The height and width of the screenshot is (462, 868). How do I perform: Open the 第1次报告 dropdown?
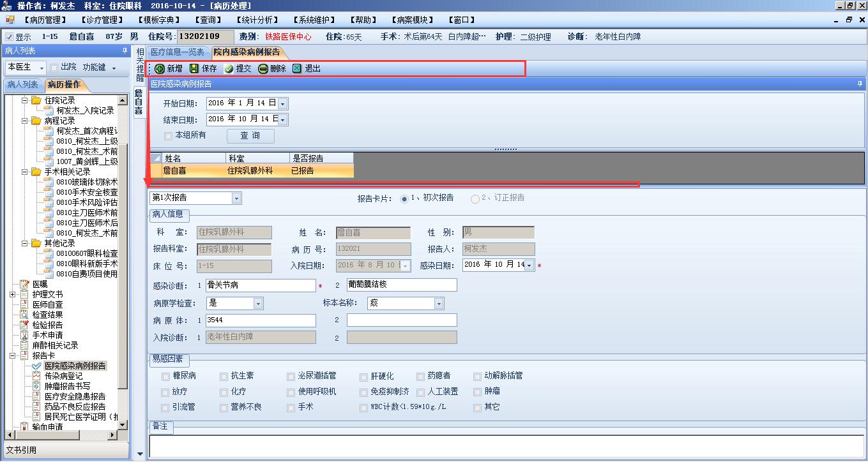(x=236, y=198)
